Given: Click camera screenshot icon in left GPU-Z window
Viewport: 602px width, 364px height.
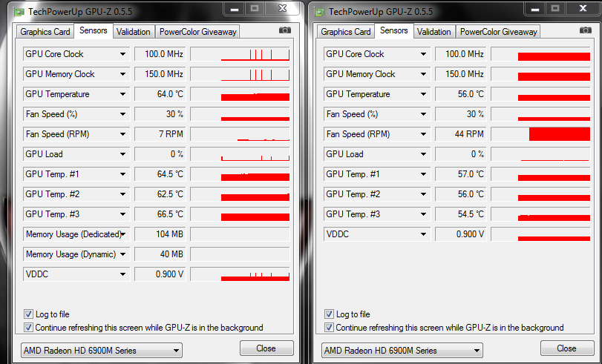Looking at the screenshot, I should coord(285,30).
